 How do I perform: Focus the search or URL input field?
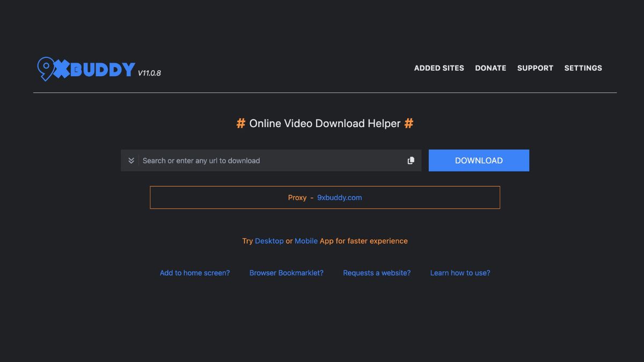pos(271,160)
